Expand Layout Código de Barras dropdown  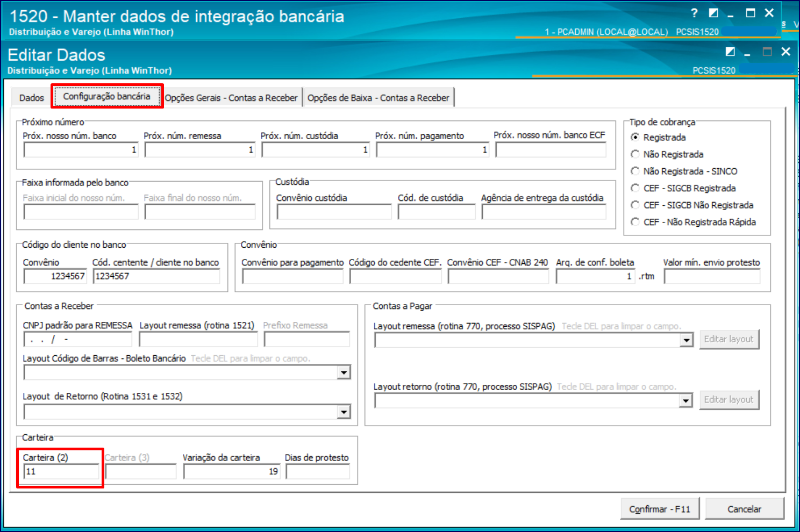click(344, 372)
